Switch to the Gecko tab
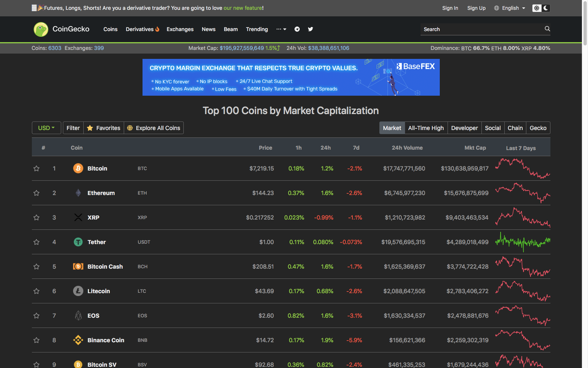This screenshot has height=368, width=588. click(x=538, y=128)
